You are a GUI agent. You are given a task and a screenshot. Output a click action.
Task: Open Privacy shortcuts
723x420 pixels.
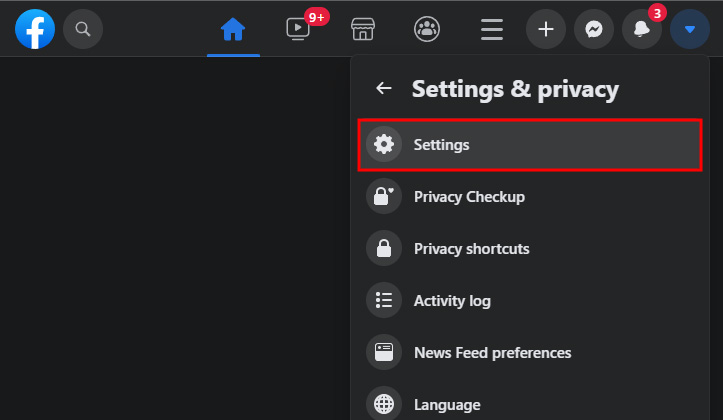pos(471,249)
